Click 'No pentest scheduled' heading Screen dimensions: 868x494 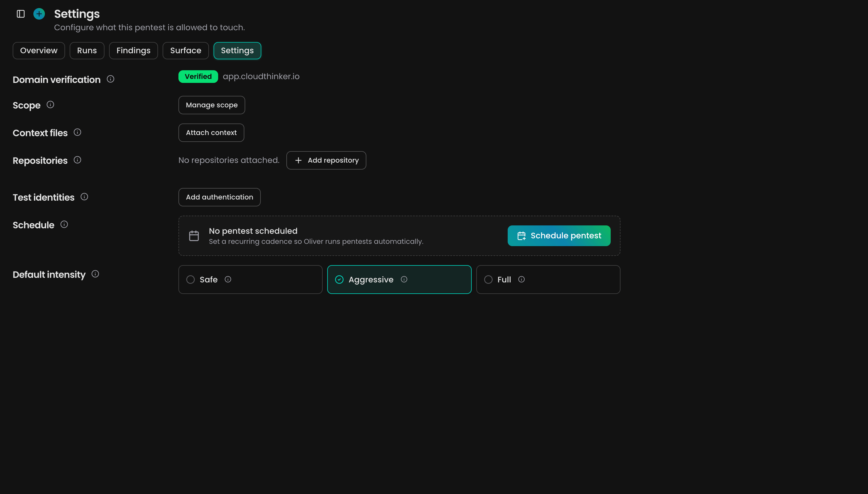click(x=253, y=231)
